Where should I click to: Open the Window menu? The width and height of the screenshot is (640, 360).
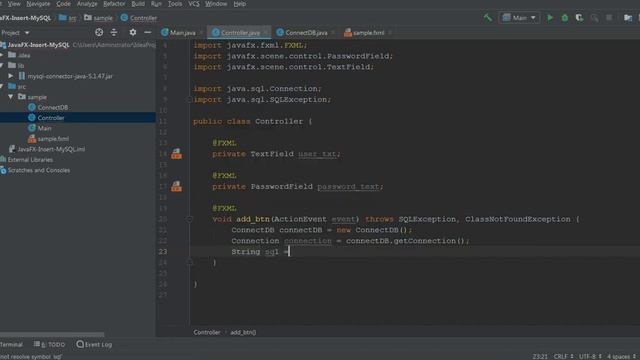tap(216, 4)
